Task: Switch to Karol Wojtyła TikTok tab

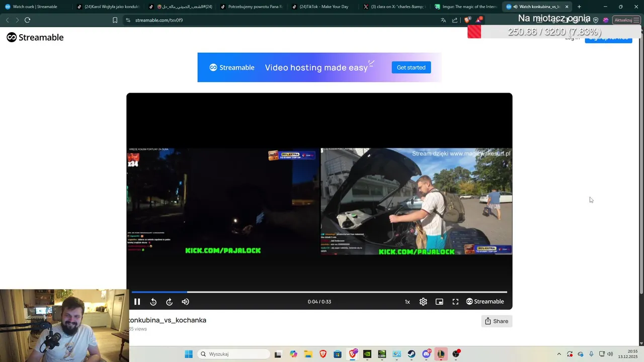Action: (108, 7)
